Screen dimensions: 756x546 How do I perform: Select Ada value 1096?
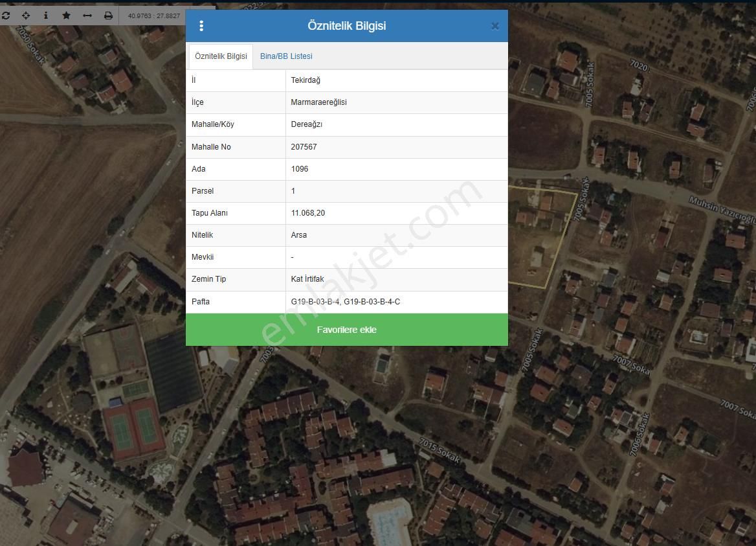300,169
